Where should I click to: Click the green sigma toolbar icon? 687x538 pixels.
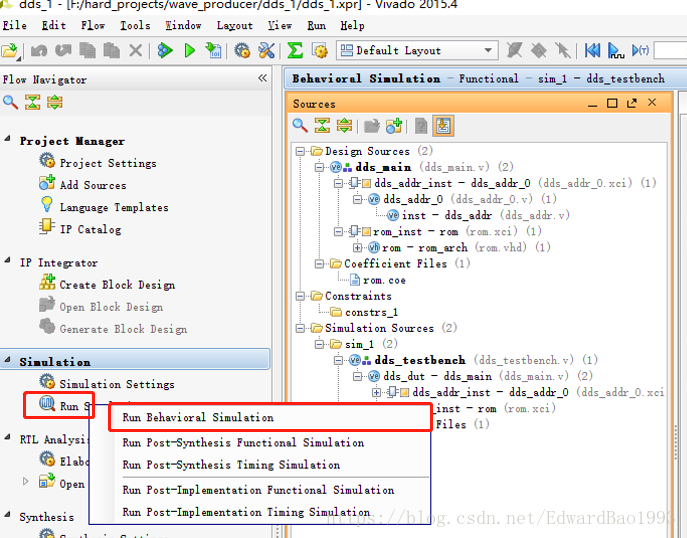coord(295,50)
